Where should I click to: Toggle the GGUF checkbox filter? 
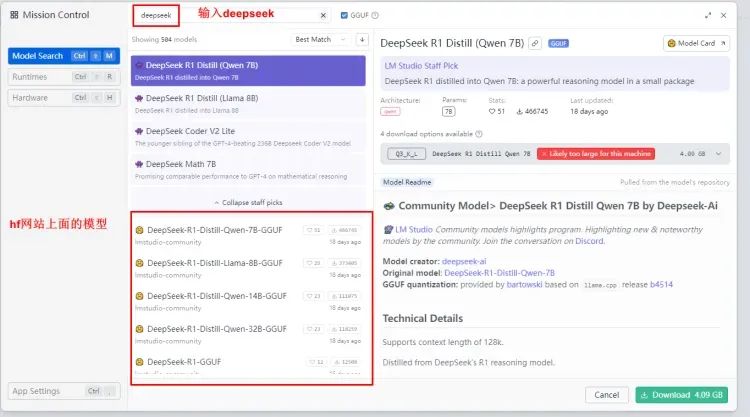coord(344,15)
